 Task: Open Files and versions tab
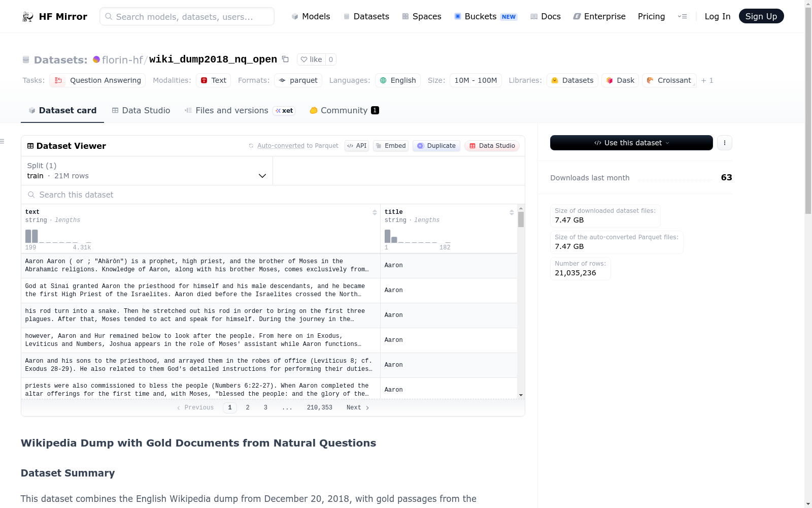pos(240,110)
